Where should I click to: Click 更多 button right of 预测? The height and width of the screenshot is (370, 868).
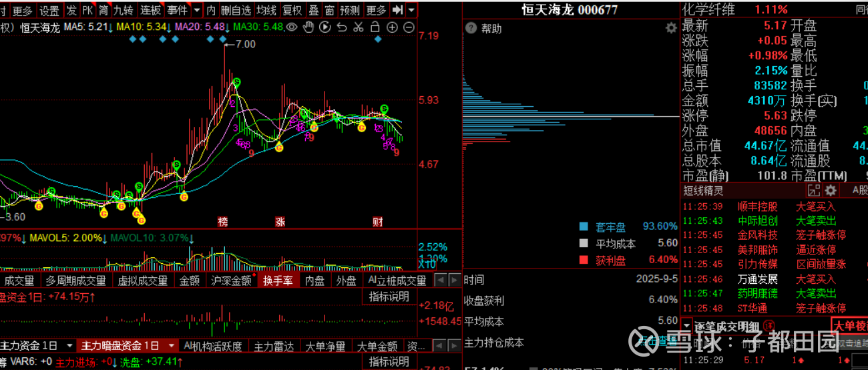(377, 10)
